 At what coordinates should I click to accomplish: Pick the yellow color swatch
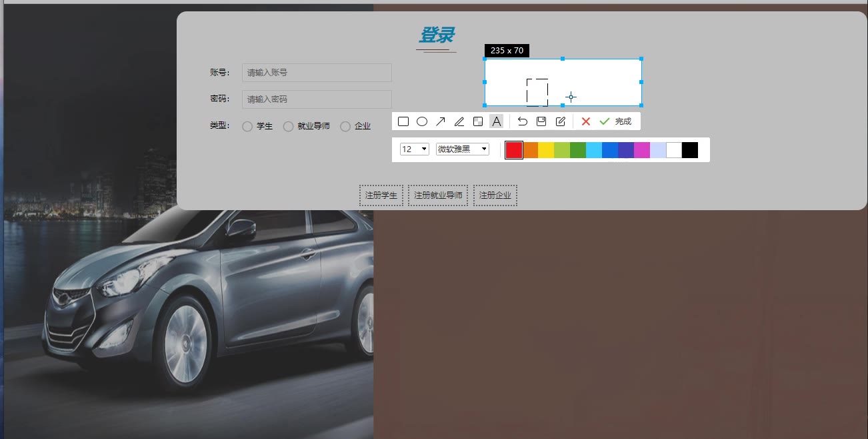coord(546,150)
